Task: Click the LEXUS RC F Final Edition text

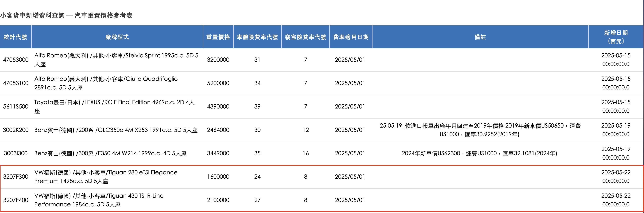Action: point(114,107)
